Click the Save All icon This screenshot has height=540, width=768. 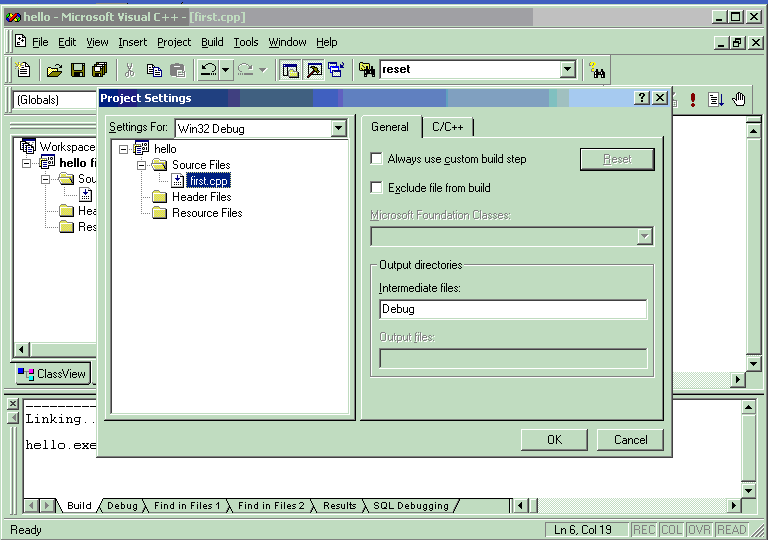click(100, 70)
